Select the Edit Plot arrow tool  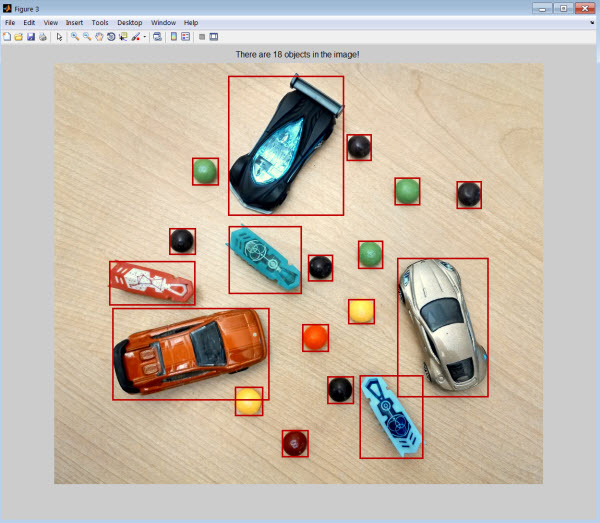coord(59,37)
